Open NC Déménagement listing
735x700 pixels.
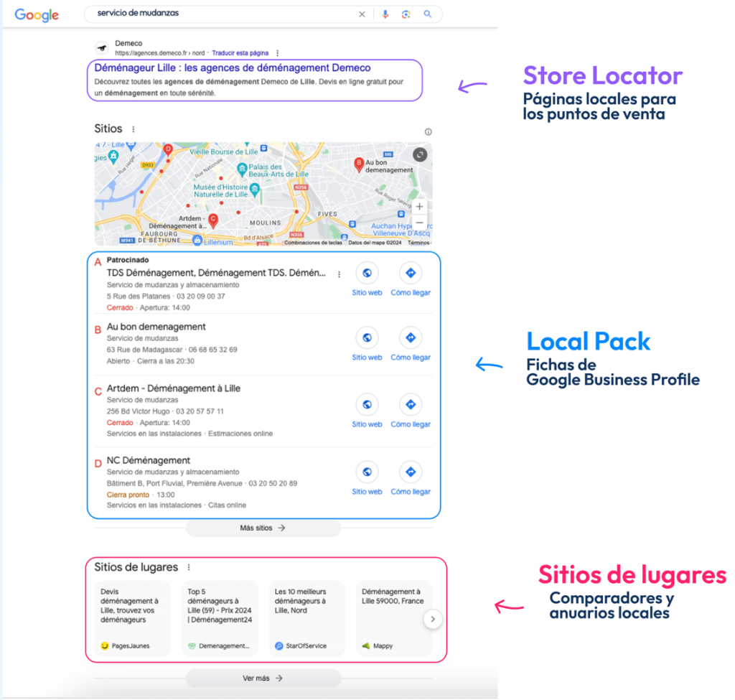click(148, 460)
